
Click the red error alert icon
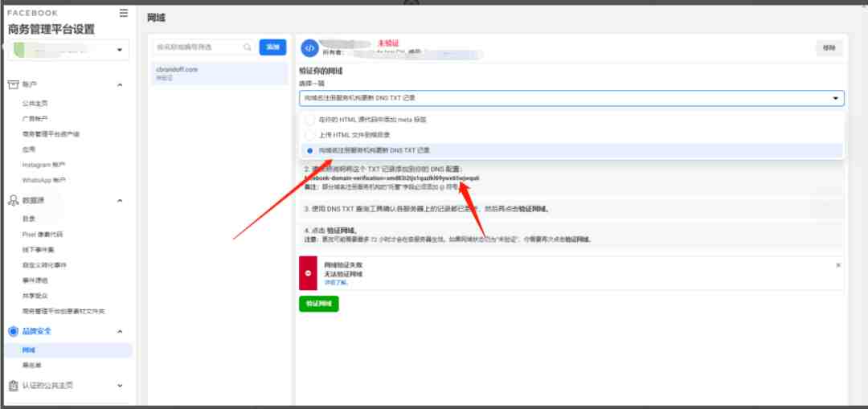[308, 273]
